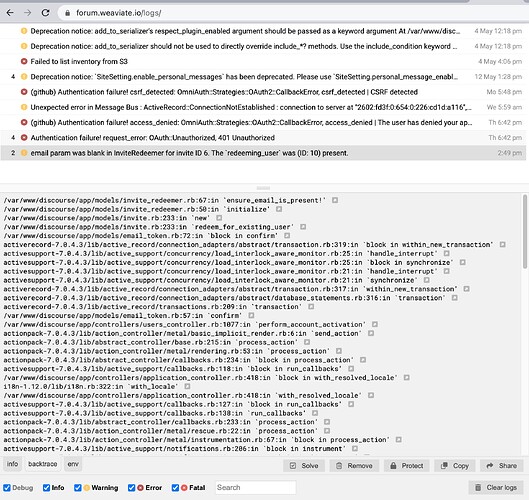529x500 pixels.
Task: Click the Solve button
Action: pos(304,466)
